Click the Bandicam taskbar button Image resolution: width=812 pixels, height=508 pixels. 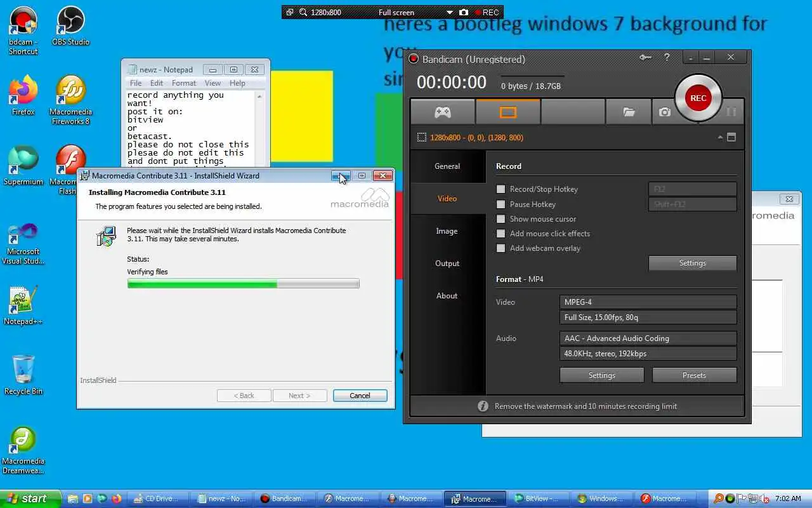tap(285, 498)
